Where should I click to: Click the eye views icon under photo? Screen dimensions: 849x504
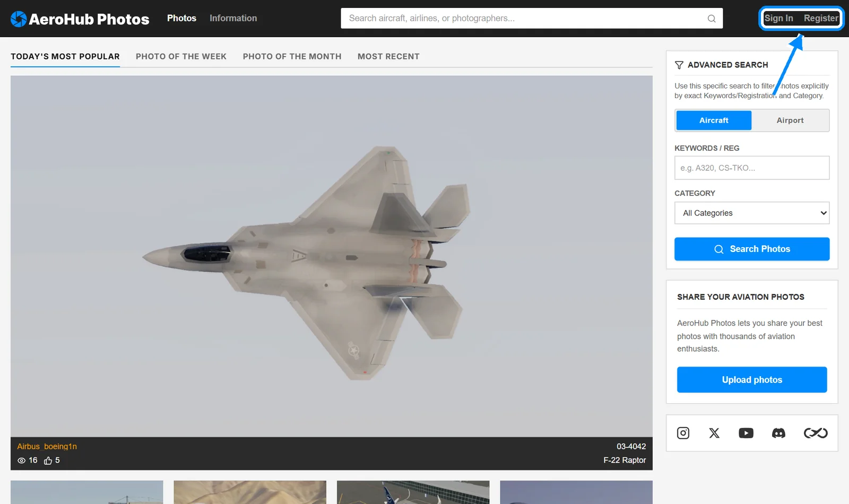pyautogui.click(x=21, y=460)
